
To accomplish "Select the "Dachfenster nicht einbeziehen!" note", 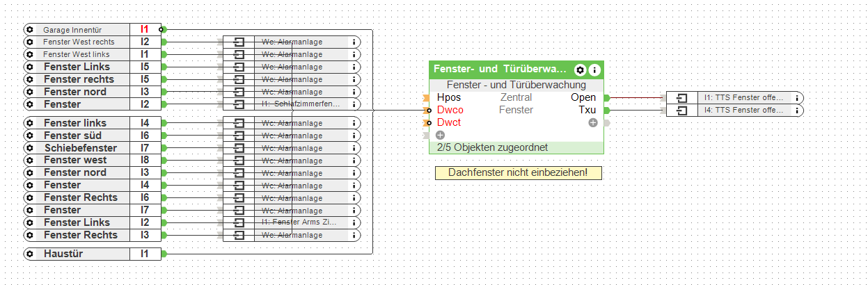I will pyautogui.click(x=518, y=173).
